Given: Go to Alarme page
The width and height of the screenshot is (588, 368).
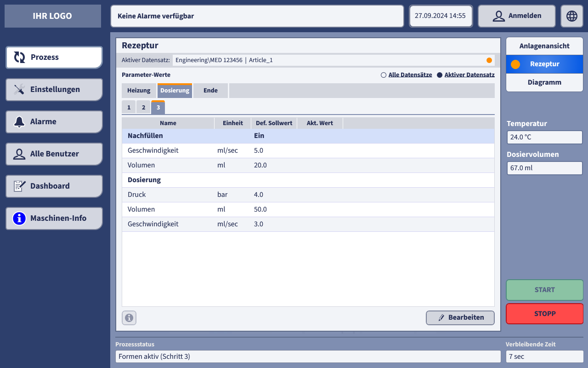Looking at the screenshot, I should (54, 122).
